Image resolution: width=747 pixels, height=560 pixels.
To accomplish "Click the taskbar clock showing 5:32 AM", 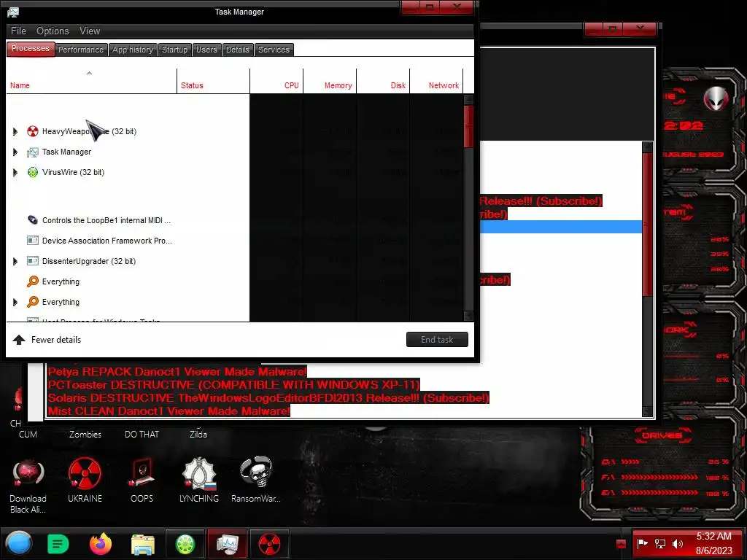I will point(713,543).
